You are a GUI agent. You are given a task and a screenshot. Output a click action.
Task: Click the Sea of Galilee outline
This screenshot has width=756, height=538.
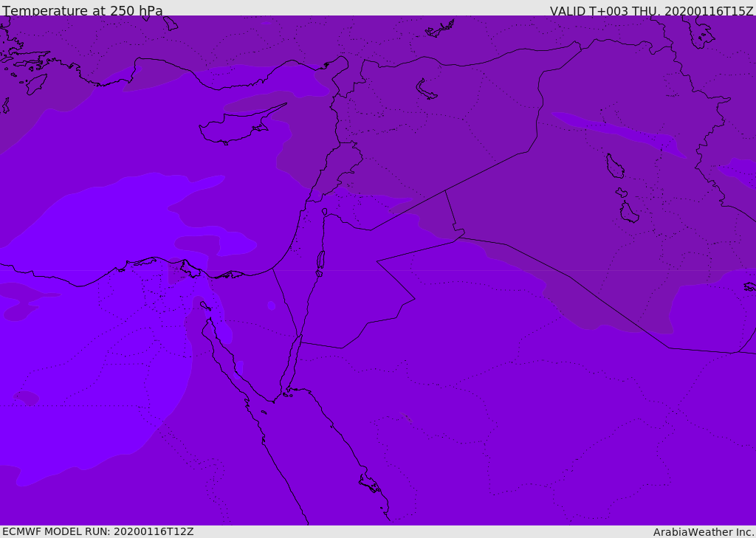tap(325, 213)
